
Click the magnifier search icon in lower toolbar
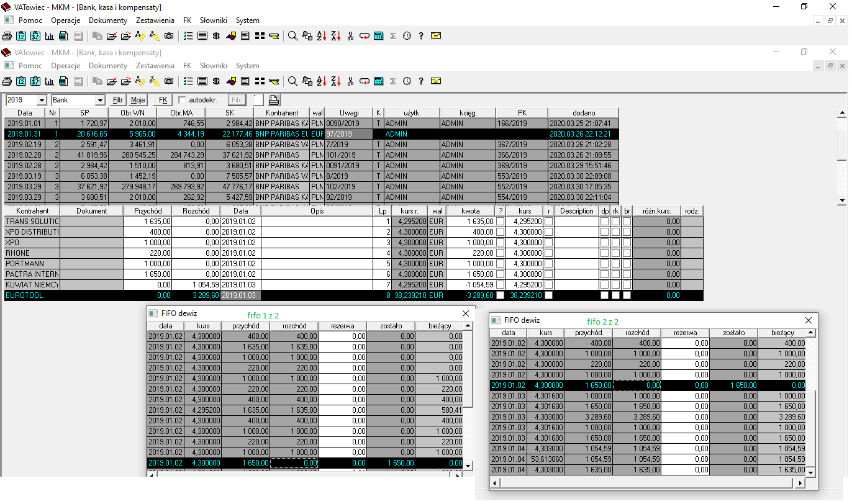point(292,81)
